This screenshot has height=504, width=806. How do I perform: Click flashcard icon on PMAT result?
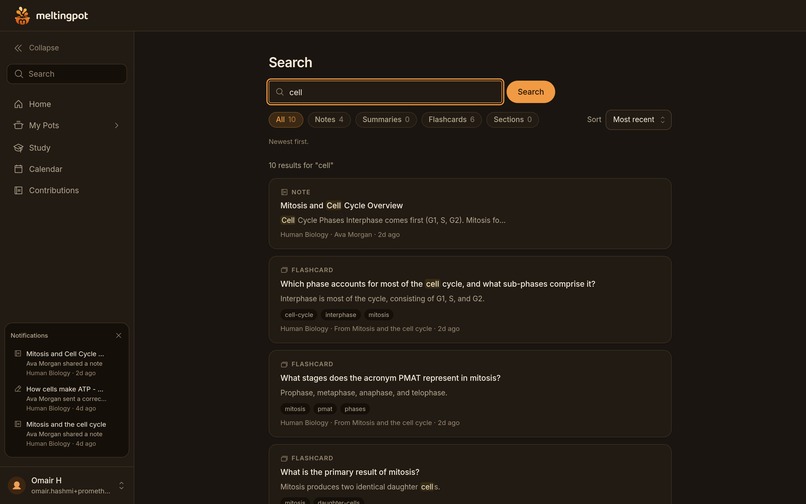point(284,364)
